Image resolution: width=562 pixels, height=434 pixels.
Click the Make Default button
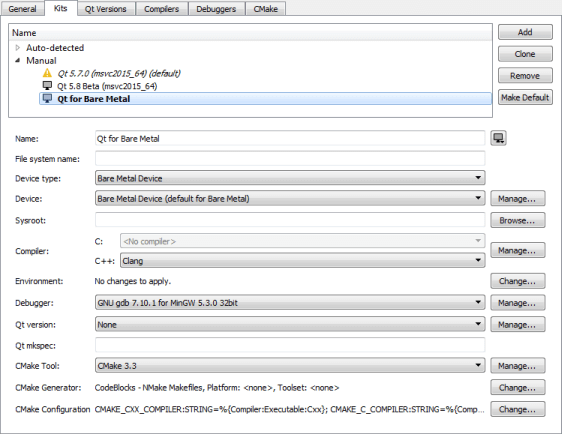tap(525, 97)
